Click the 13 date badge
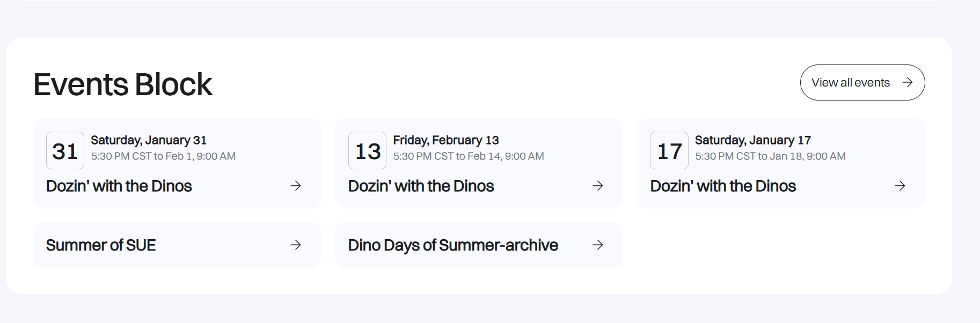The width and height of the screenshot is (980, 323). pos(368,151)
